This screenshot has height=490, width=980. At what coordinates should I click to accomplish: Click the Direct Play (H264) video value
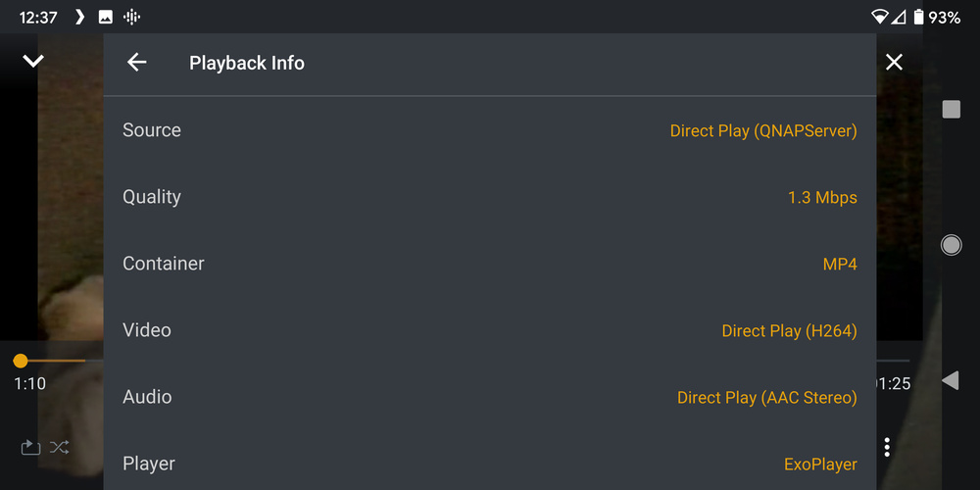[x=789, y=331]
